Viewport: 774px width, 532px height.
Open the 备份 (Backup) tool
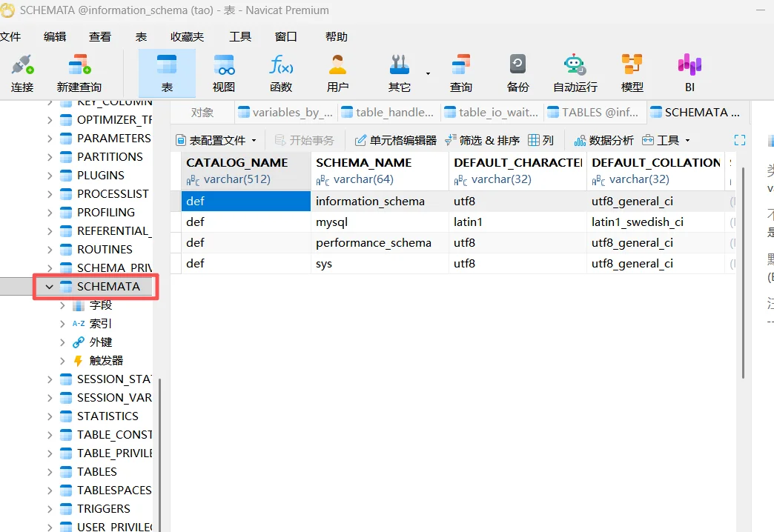517,73
